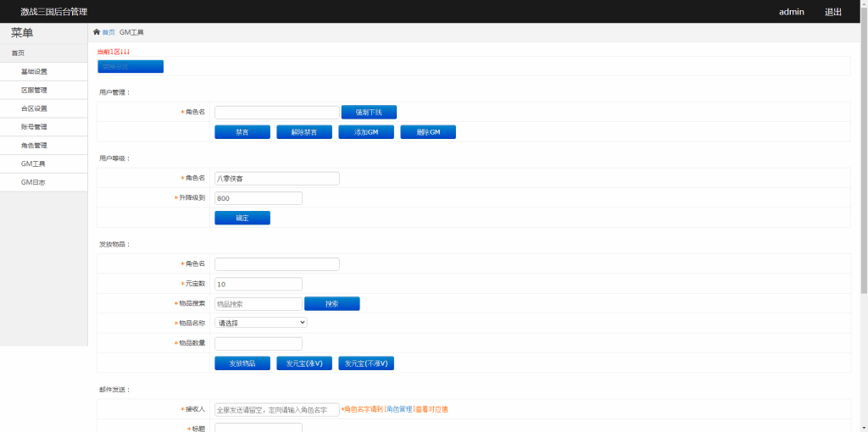Click the 强制下线 button
Viewport: 868px width, 432px height.
pos(369,112)
